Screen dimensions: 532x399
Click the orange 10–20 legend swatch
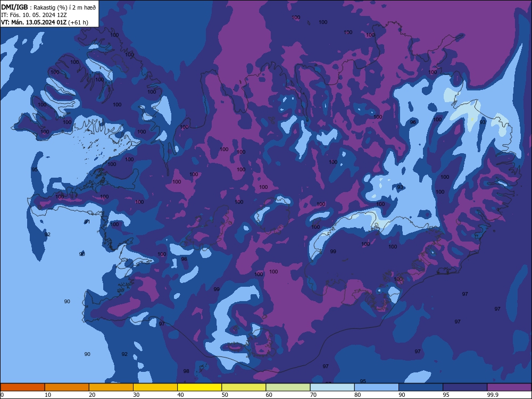click(67, 387)
